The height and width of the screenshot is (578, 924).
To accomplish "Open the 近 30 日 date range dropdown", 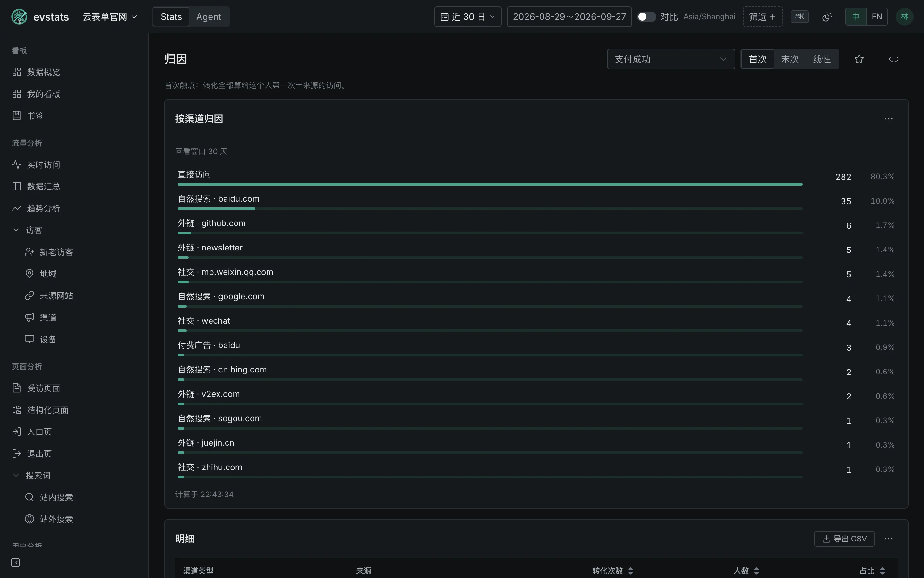I will [468, 17].
